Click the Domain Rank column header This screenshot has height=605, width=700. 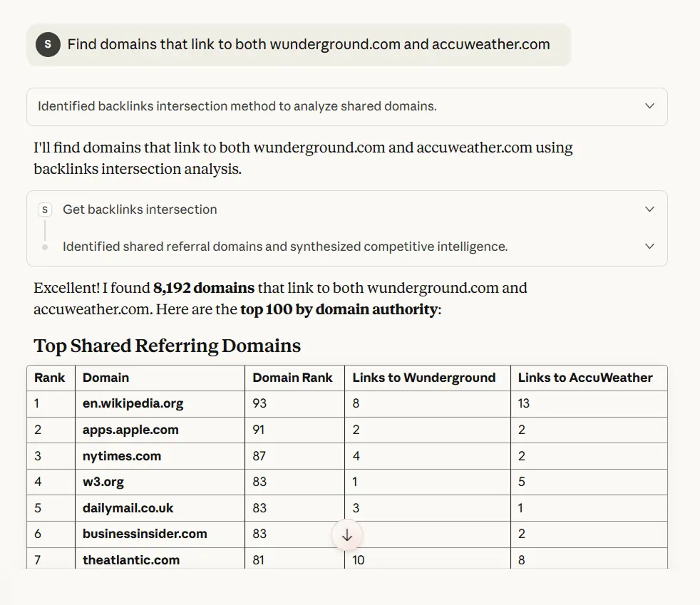click(292, 378)
